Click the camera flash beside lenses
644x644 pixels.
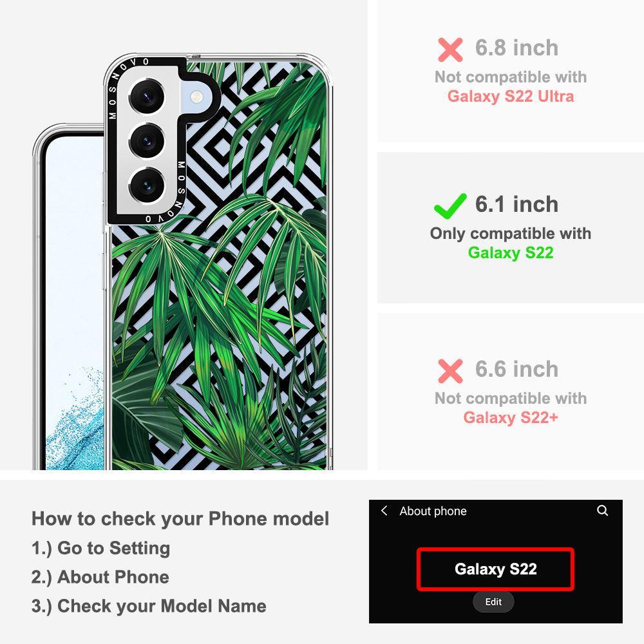coord(196,97)
